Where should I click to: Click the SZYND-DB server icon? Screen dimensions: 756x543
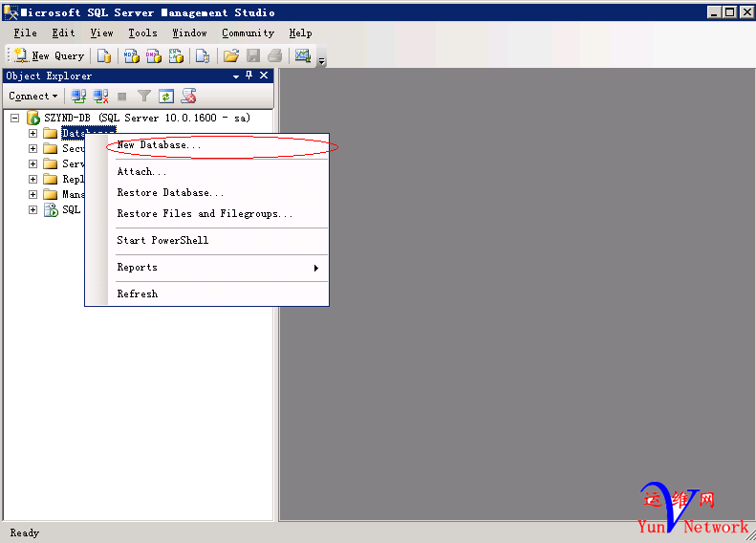coord(33,118)
